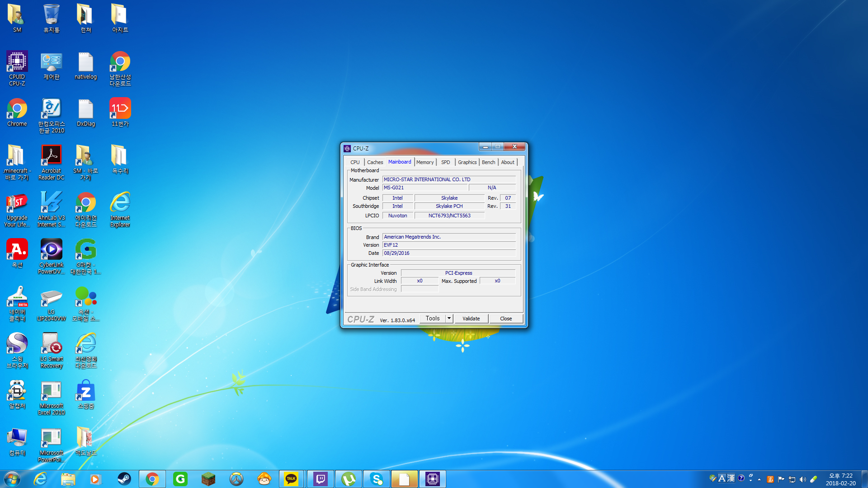Open the Overwatch icon in the taskbar
The height and width of the screenshot is (488, 868).
[x=236, y=479]
